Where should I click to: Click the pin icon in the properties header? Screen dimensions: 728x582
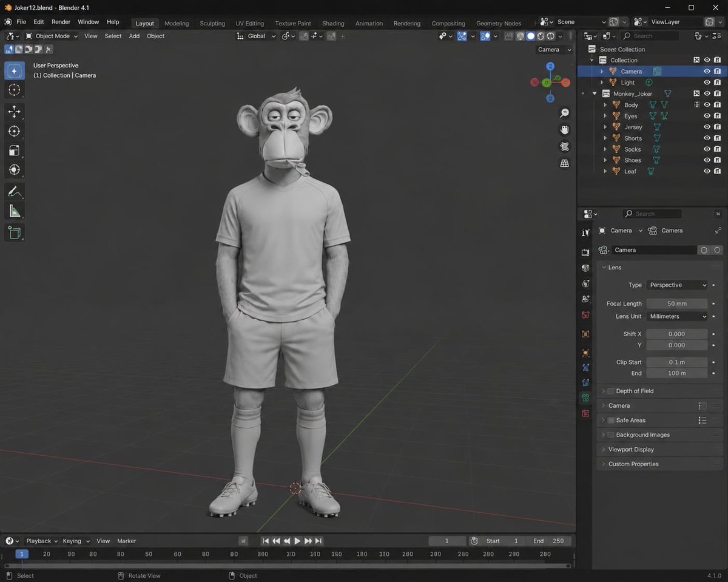coord(718,231)
